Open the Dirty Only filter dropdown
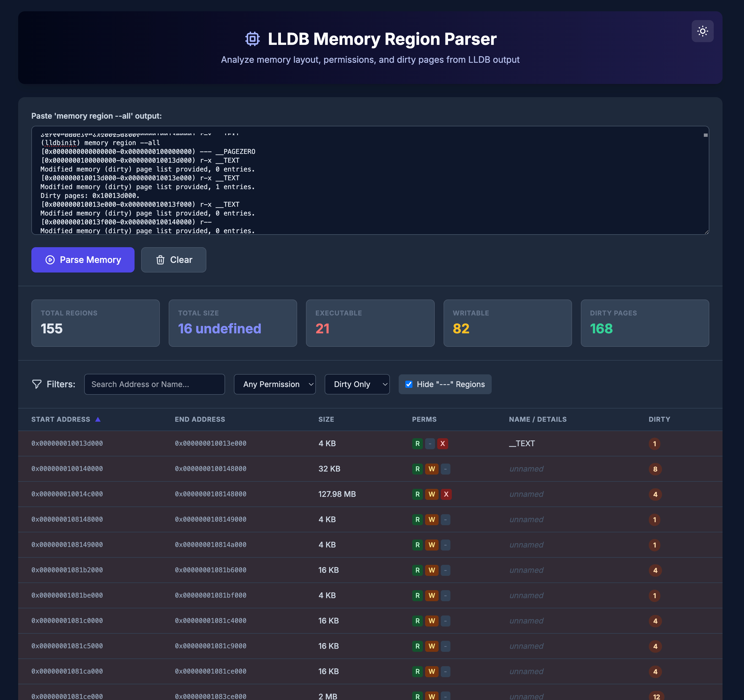The width and height of the screenshot is (744, 700). (357, 385)
